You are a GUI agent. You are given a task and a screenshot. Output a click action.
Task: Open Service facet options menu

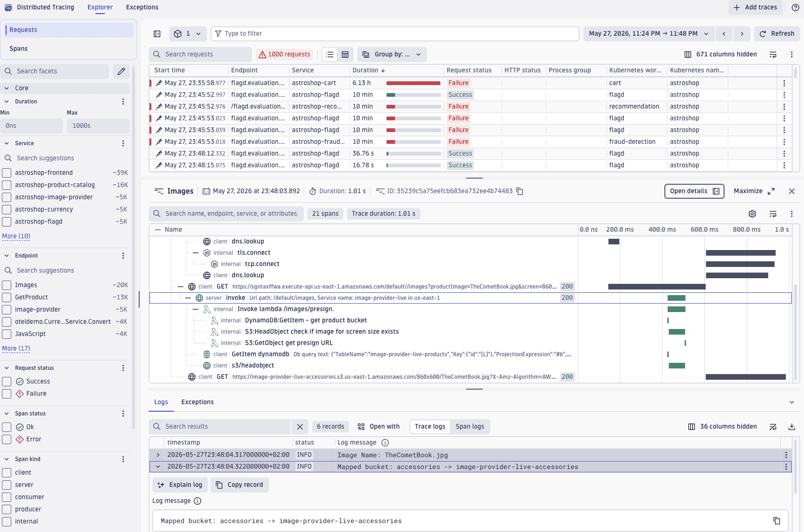pos(123,143)
